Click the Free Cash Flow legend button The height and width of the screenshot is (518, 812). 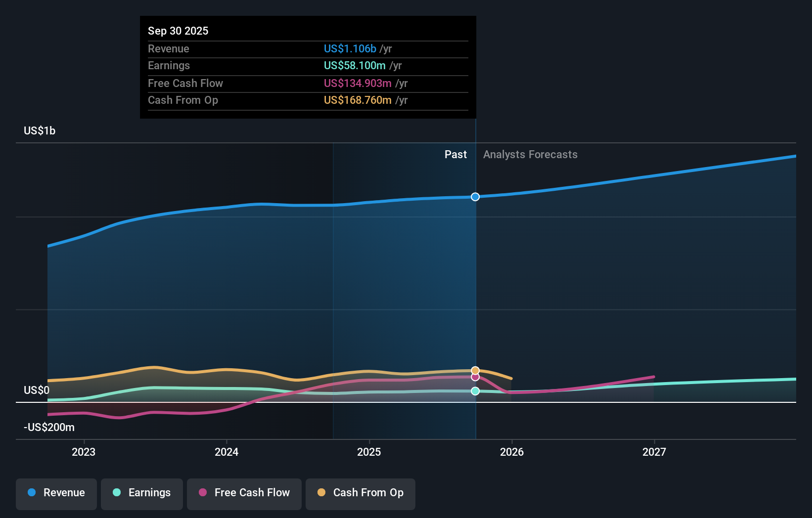[x=244, y=493]
